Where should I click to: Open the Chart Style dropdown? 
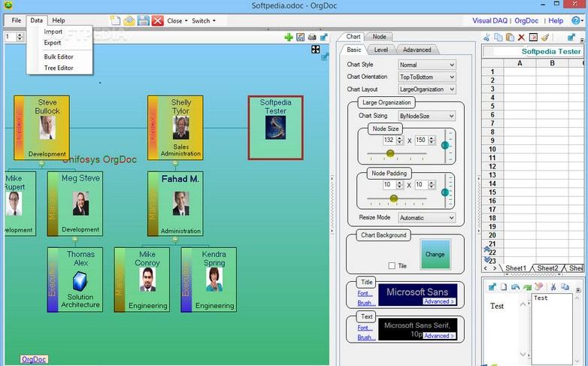coord(426,65)
